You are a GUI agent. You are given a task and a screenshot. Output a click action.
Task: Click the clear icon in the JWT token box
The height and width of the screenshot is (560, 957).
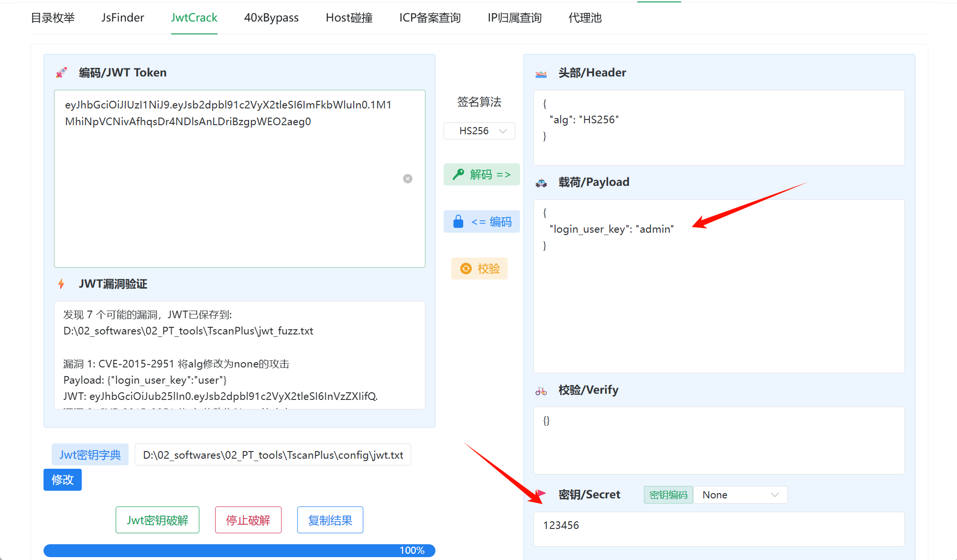point(408,179)
